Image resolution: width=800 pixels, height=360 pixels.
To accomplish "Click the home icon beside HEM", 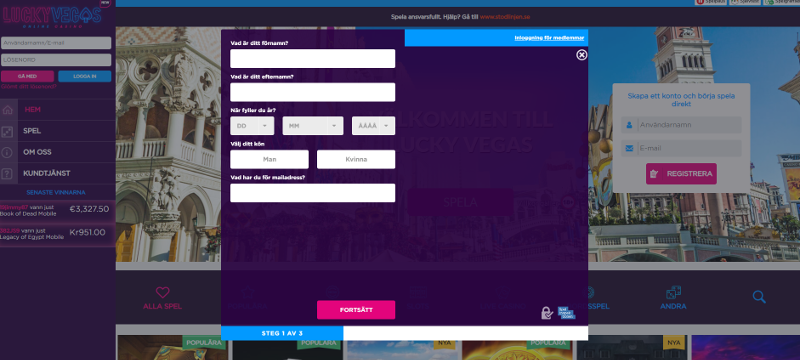I will [7, 110].
